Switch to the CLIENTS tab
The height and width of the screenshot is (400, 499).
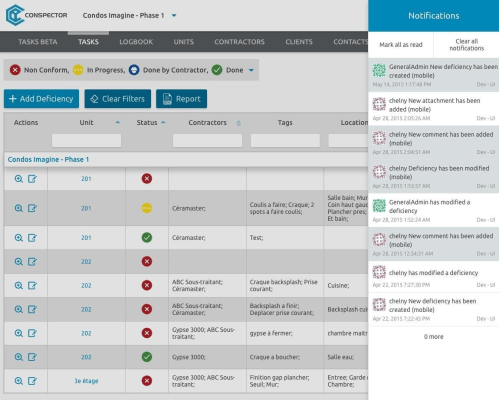(x=299, y=42)
